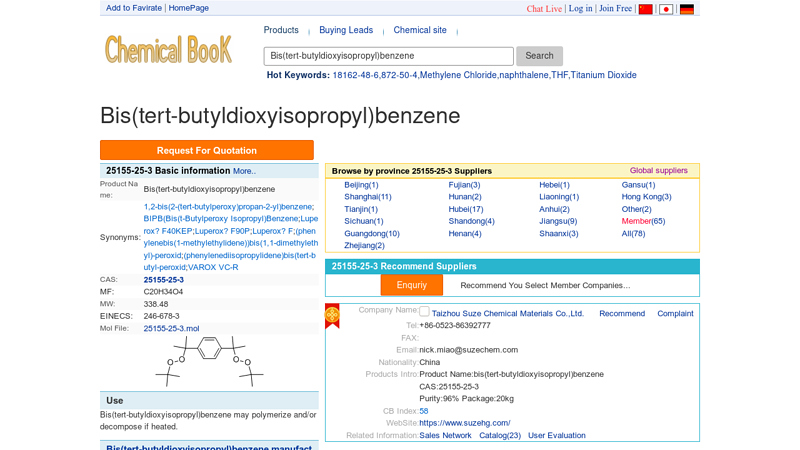Browse Jiangsu(9) suppliers
This screenshot has height=450, width=800.
(x=558, y=221)
